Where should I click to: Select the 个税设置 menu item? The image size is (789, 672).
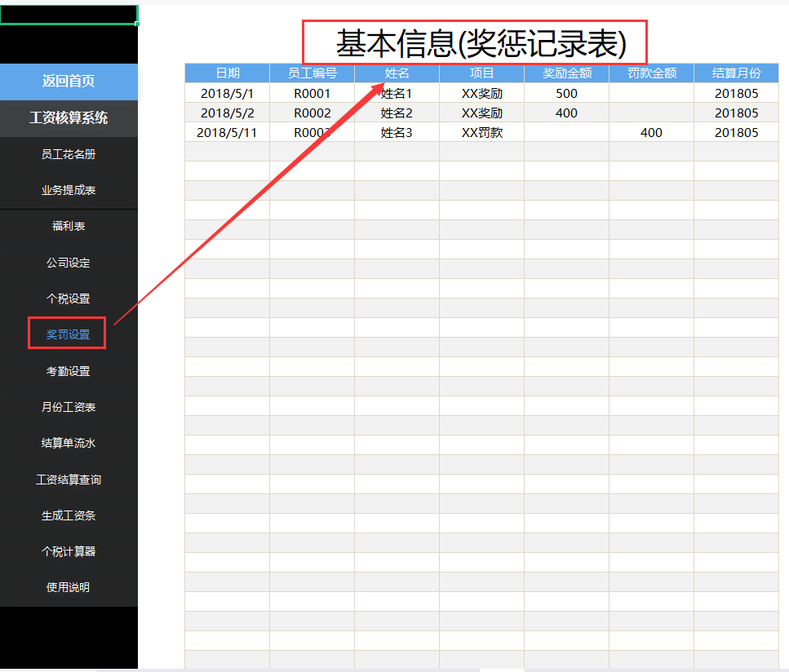coord(69,298)
